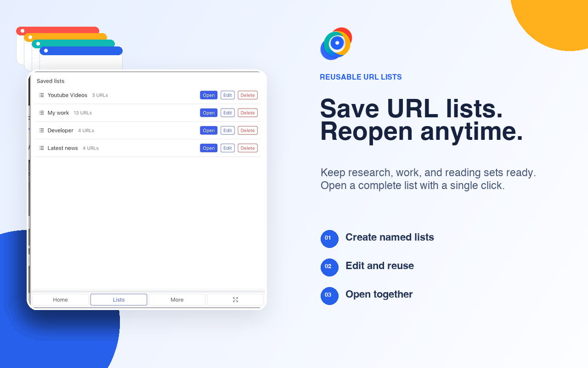
Task: Click the 'Open together' text
Action: (379, 294)
